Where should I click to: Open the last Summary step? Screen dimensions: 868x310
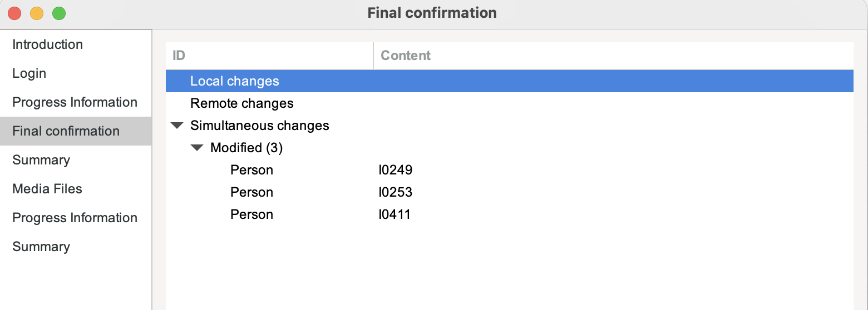tap(41, 247)
